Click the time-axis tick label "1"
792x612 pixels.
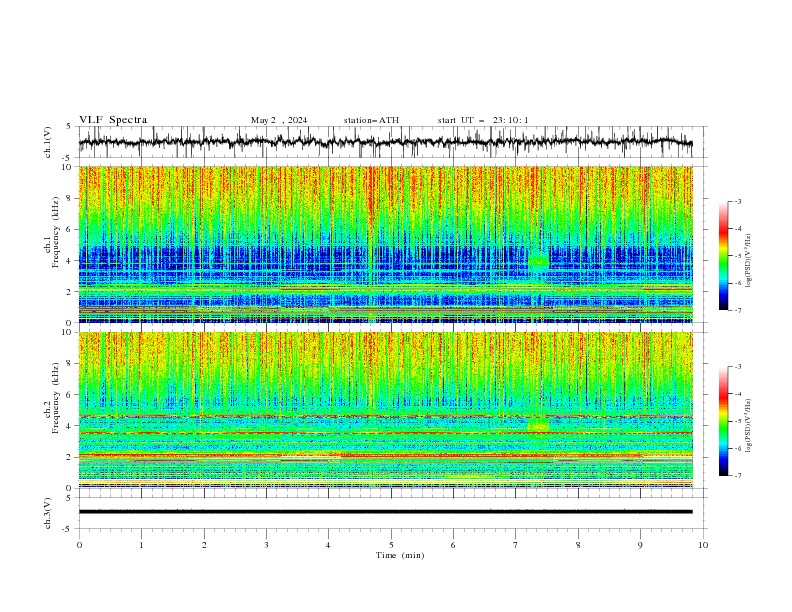click(x=141, y=545)
